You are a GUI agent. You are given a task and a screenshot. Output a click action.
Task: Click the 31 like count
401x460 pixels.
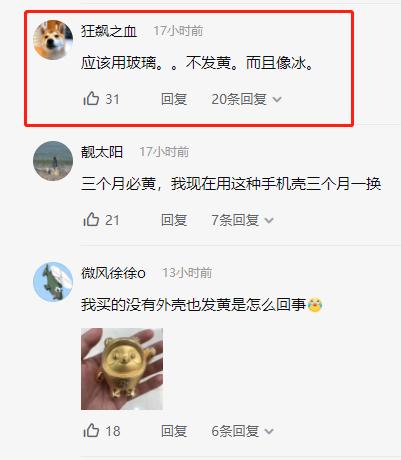point(112,99)
